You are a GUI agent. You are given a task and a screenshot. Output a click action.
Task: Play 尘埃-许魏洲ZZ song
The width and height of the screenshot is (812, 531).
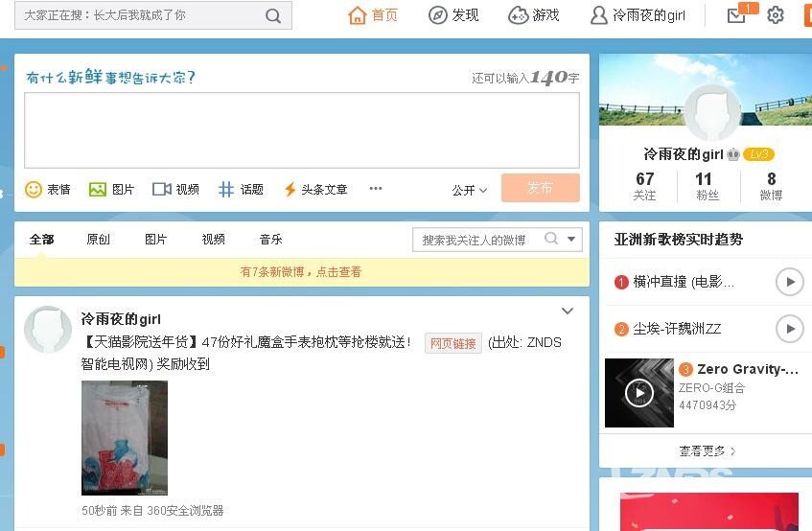click(x=790, y=329)
